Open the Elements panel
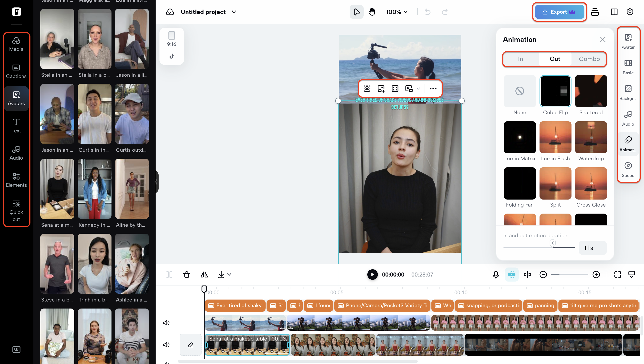 click(16, 180)
